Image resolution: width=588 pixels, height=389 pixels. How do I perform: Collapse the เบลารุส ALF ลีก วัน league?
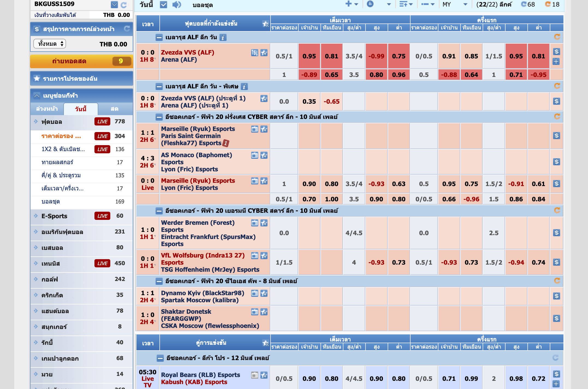click(159, 37)
